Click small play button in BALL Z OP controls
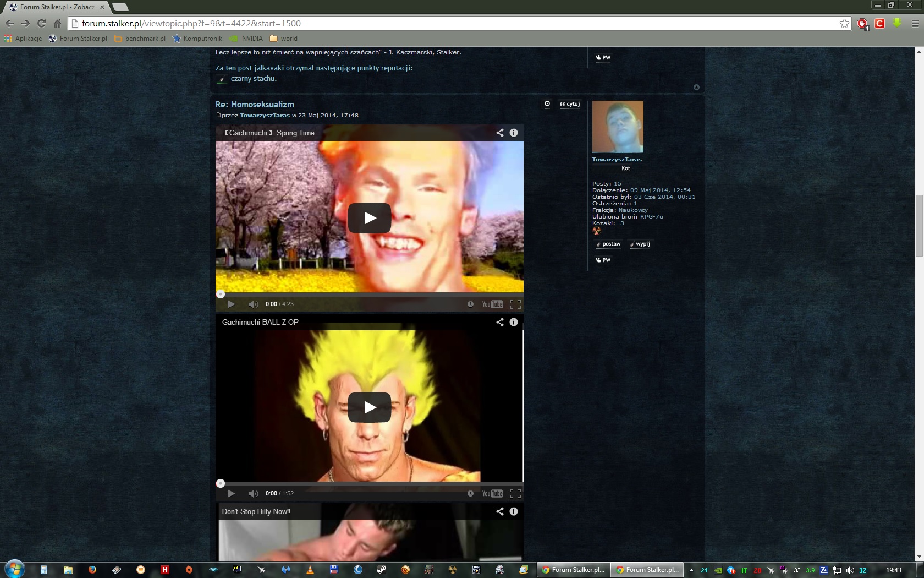Image resolution: width=924 pixels, height=578 pixels. (x=231, y=493)
